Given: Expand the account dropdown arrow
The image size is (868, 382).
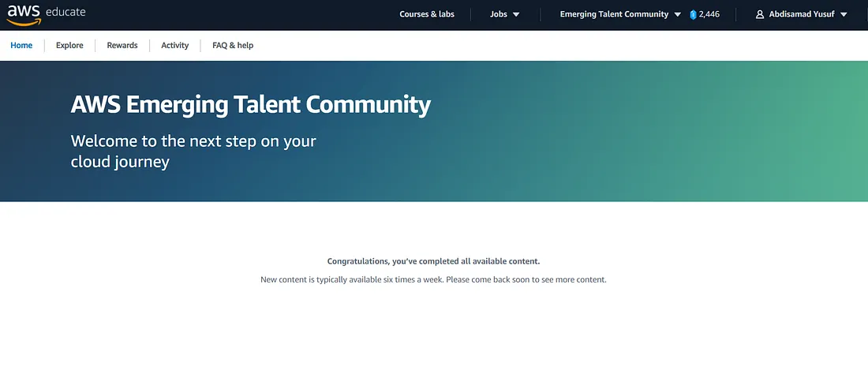Looking at the screenshot, I should [x=844, y=15].
